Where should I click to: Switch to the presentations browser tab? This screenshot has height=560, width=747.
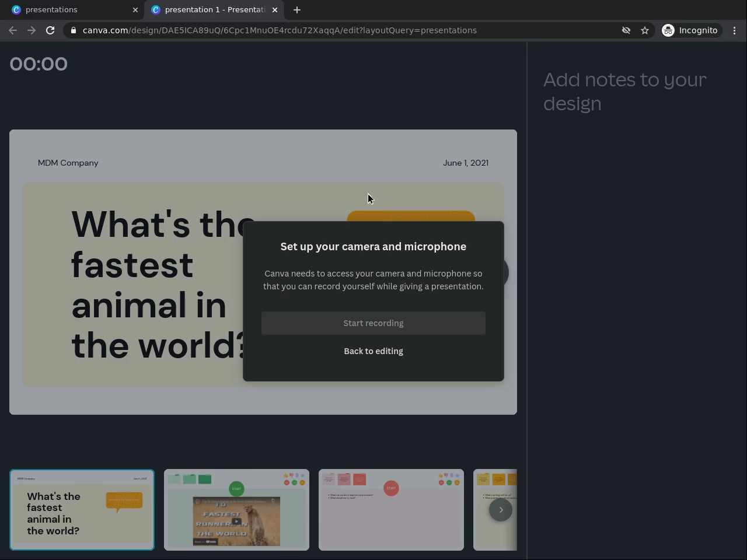70,10
